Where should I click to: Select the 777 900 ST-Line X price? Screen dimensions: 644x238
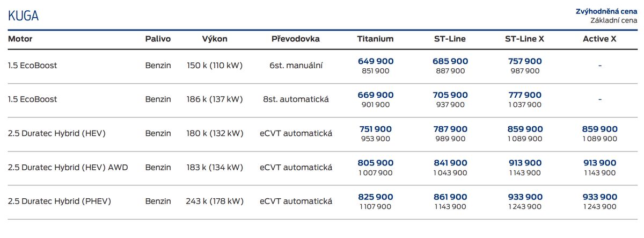pos(524,95)
